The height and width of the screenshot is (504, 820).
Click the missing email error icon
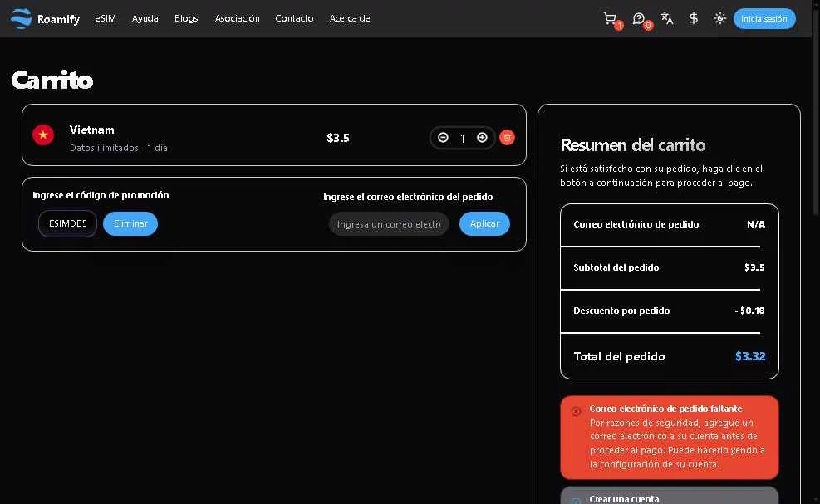[x=576, y=412]
